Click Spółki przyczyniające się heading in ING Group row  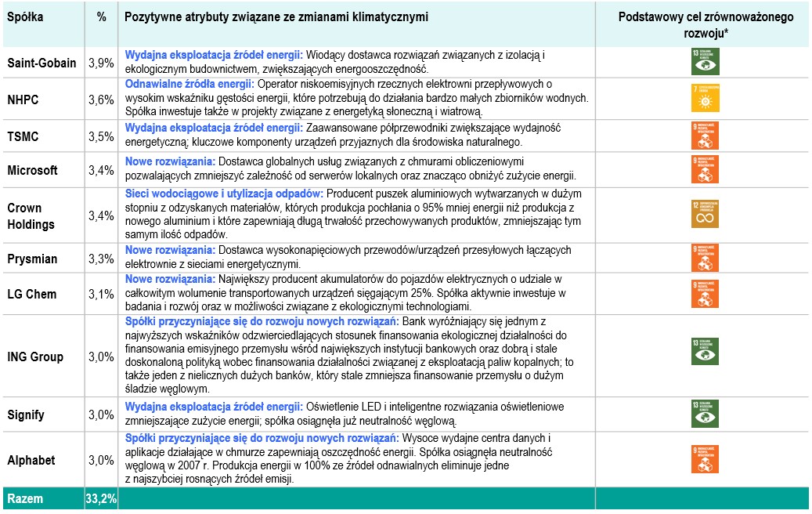262,322
